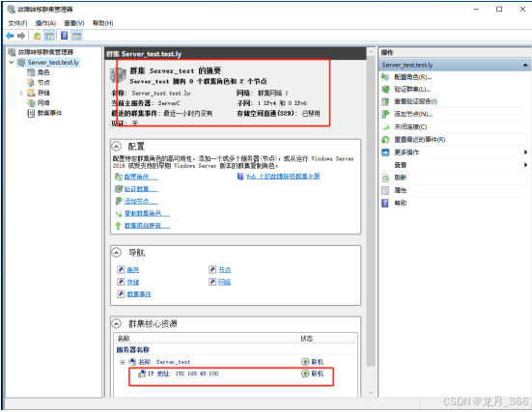The width and height of the screenshot is (532, 412).
Task: Click 关闭连接(C) in the actions pane
Action: (410, 126)
